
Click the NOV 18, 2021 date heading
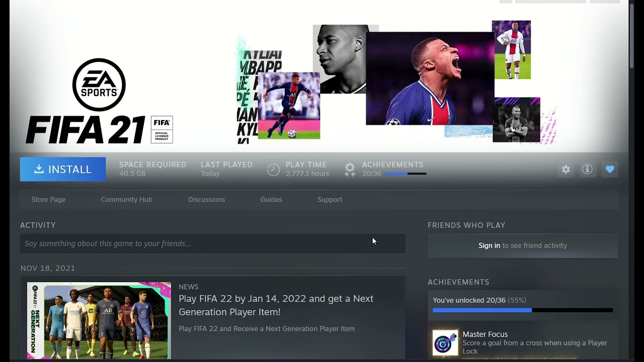click(48, 268)
